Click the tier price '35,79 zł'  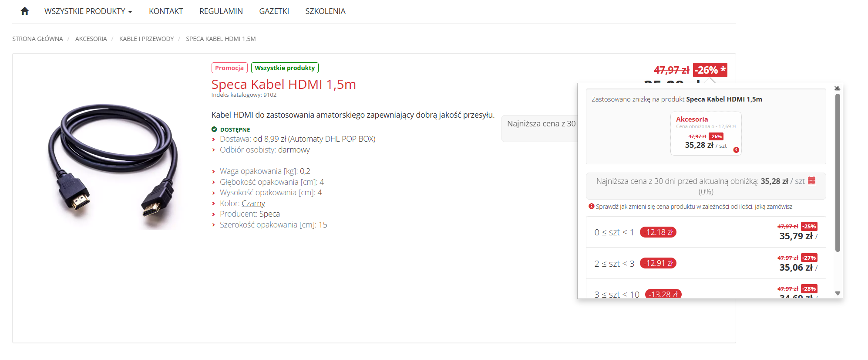pos(796,236)
